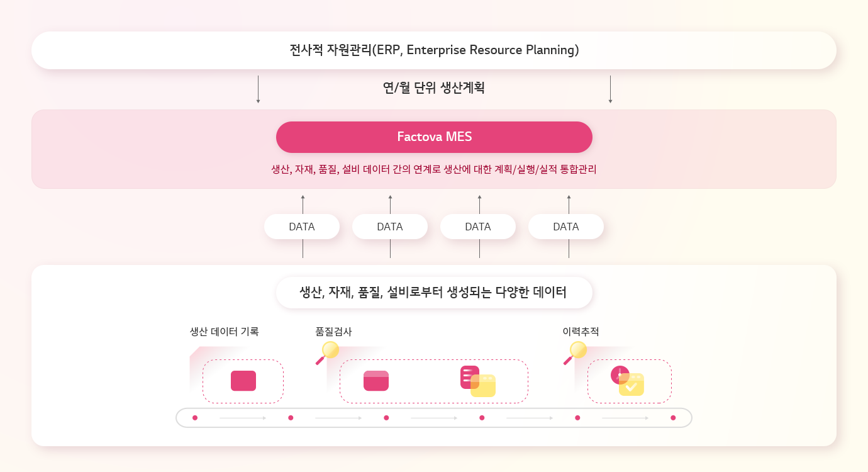This screenshot has height=472, width=868.
Task: Click the left down arrow below the ERP bar
Action: pyautogui.click(x=258, y=89)
